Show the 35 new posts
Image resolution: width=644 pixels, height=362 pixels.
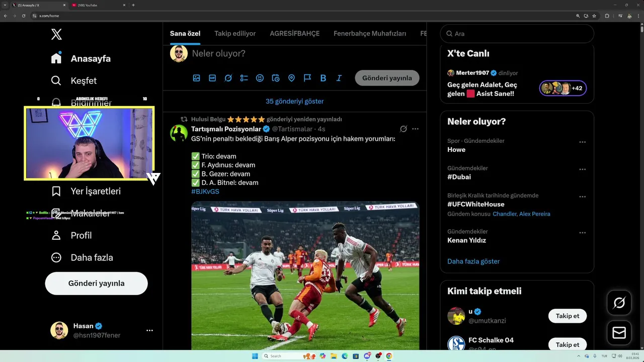pos(295,101)
